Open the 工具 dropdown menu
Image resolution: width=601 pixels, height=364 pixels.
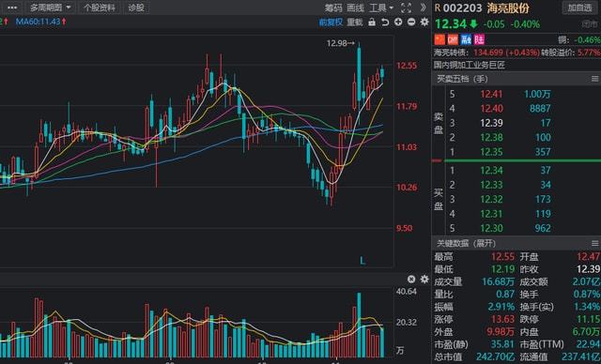pos(381,8)
